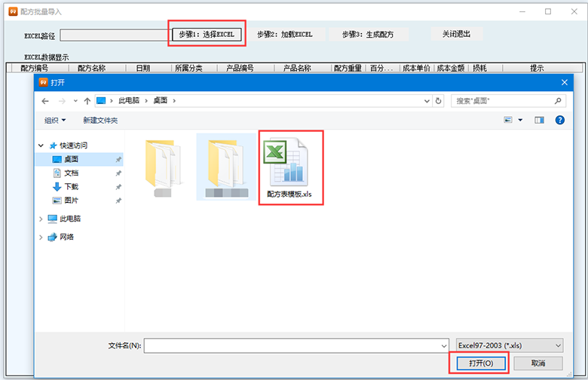The image size is (588, 380).
Task: Click the change view layout icon
Action: pyautogui.click(x=509, y=120)
